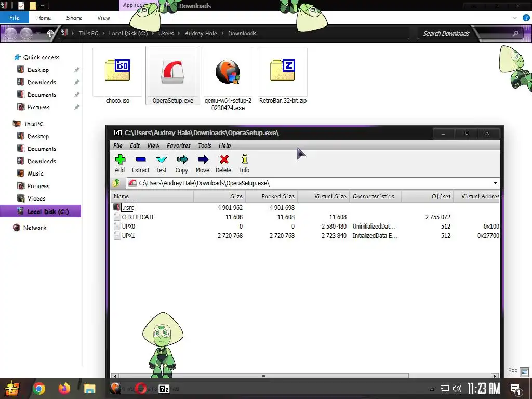The image size is (532, 399).
Task: Show hidden tray icons
Action: (432, 389)
